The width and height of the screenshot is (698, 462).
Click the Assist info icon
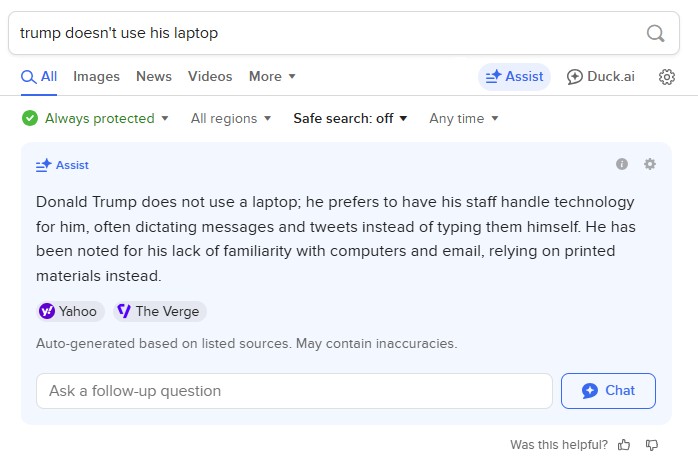622,164
